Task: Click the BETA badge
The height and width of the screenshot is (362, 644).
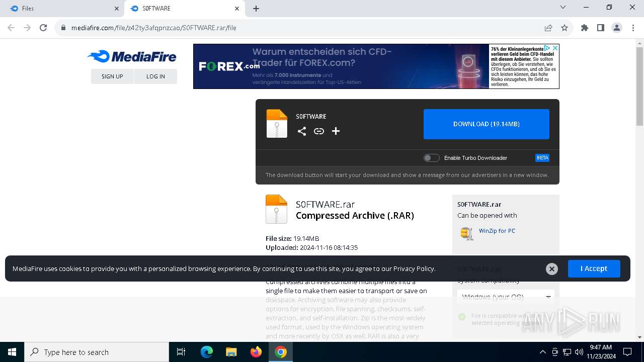Action: [x=542, y=158]
